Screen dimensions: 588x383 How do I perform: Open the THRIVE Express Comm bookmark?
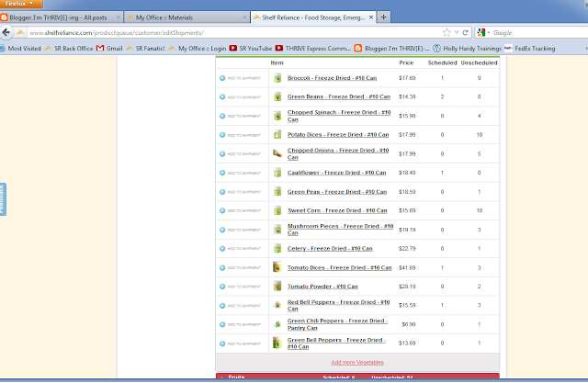pos(313,49)
